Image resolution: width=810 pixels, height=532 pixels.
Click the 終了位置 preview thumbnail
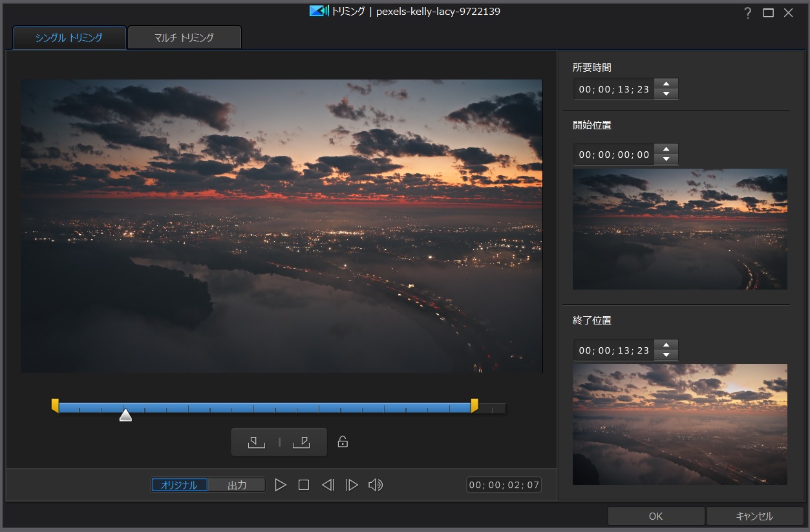click(x=679, y=424)
